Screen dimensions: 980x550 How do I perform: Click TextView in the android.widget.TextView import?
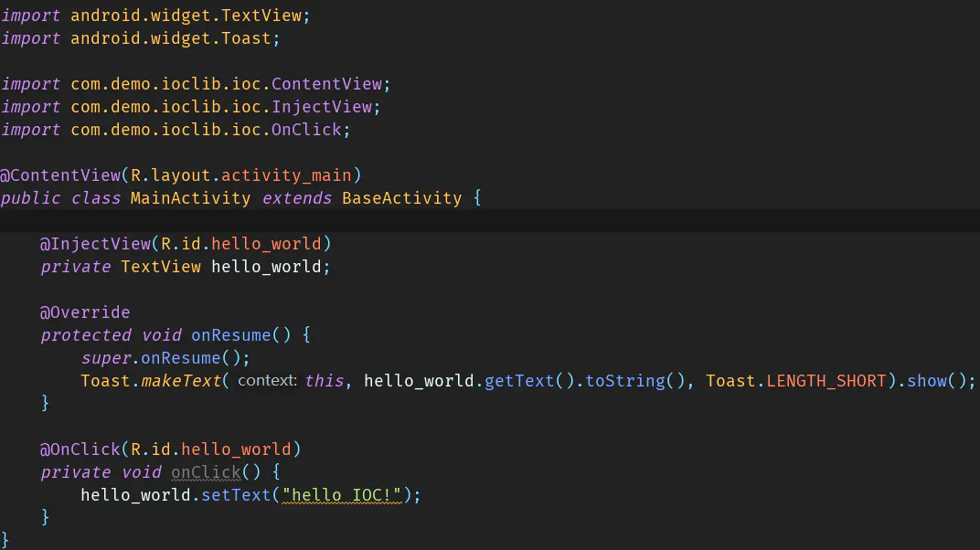[261, 16]
